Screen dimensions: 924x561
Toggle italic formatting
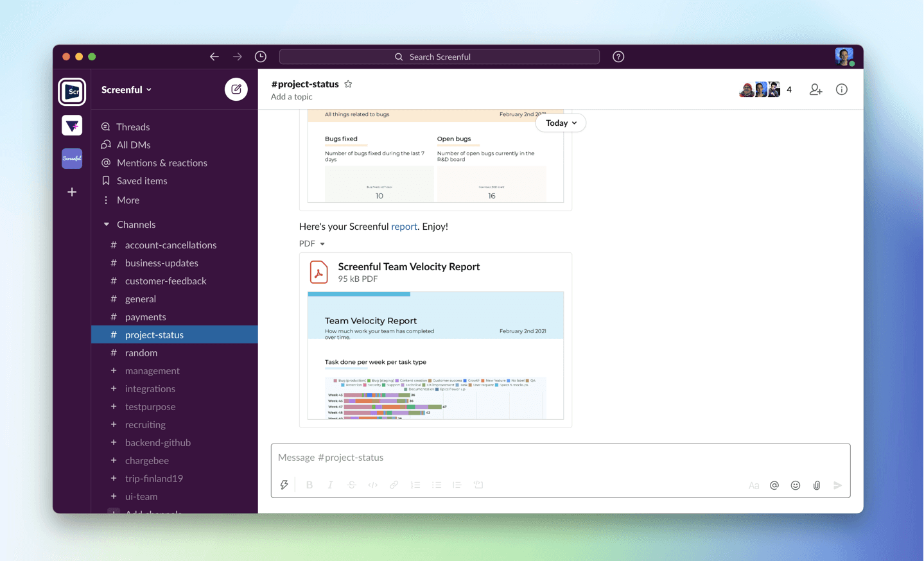pyautogui.click(x=330, y=485)
